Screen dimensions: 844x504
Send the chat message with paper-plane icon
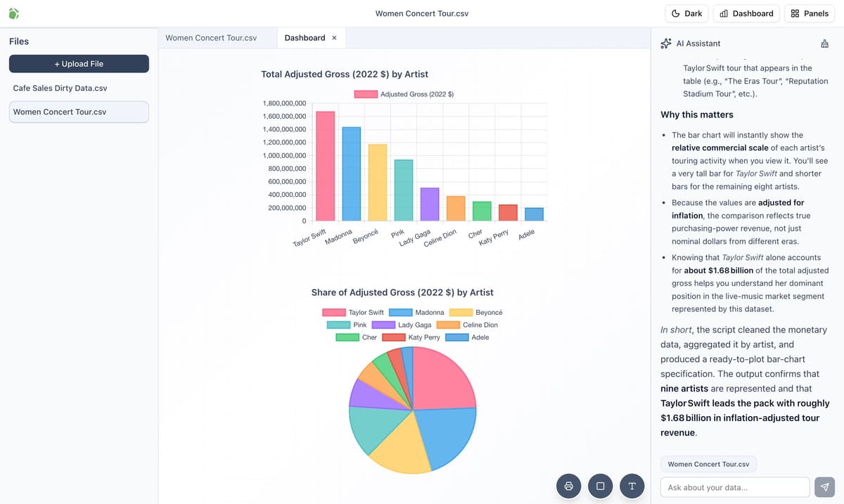(824, 487)
